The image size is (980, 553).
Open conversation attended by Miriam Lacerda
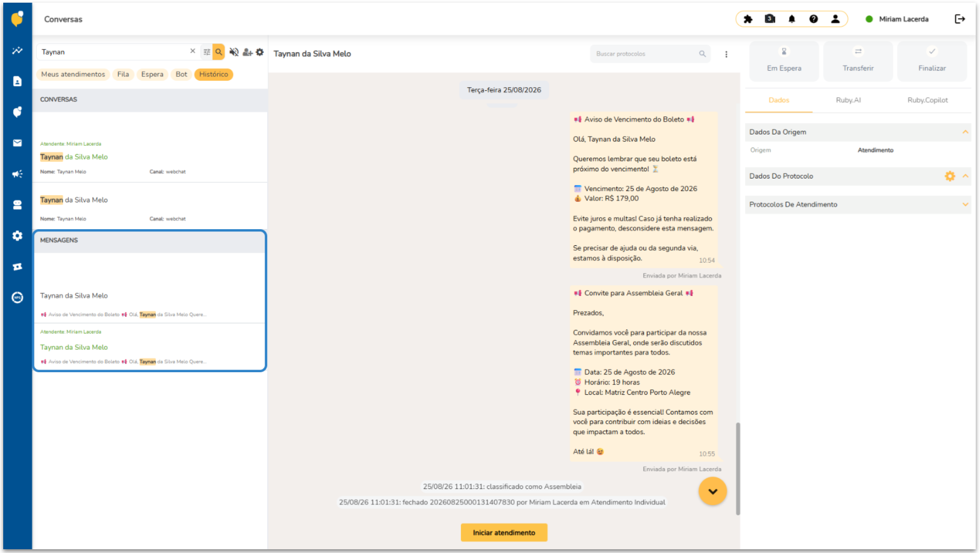(x=150, y=157)
